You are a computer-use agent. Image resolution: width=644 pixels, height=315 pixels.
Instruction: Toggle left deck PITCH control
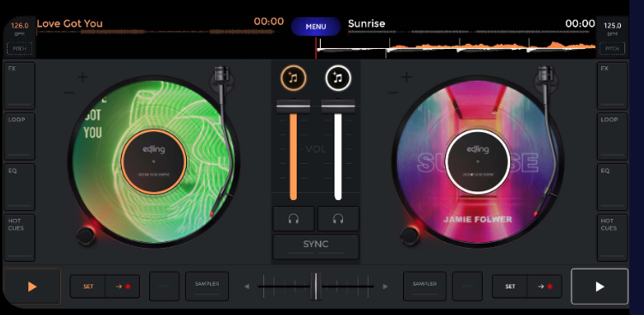click(20, 49)
